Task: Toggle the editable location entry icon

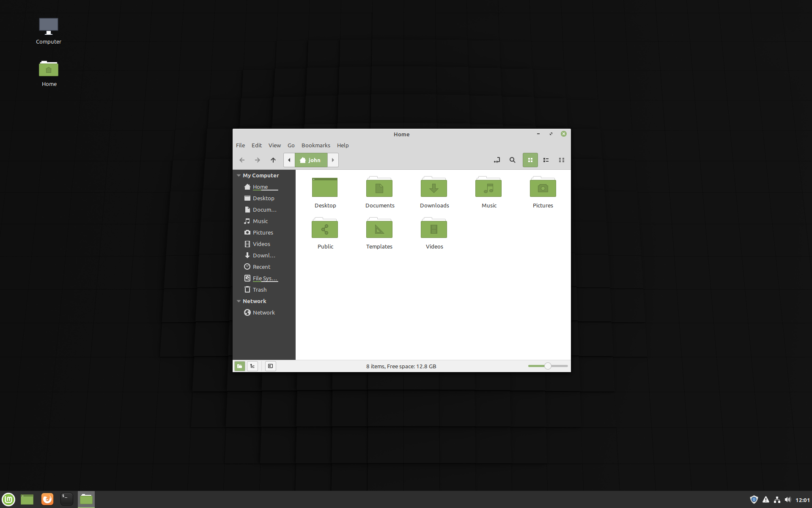Action: click(497, 160)
